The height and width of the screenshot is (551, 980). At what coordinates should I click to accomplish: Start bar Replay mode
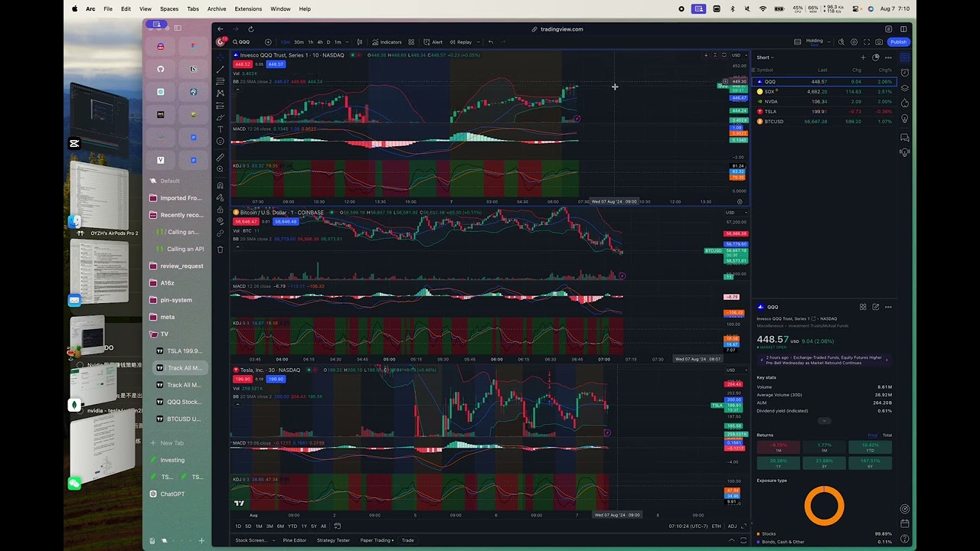tap(462, 42)
